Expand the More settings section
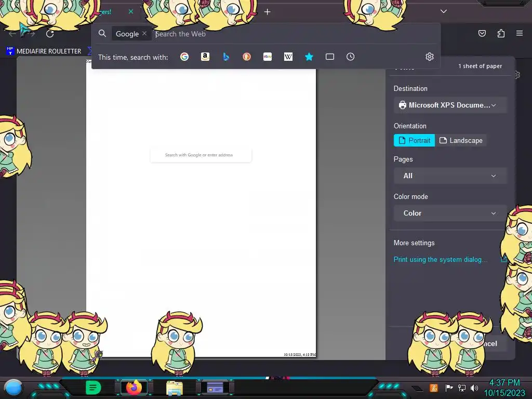 click(x=414, y=243)
